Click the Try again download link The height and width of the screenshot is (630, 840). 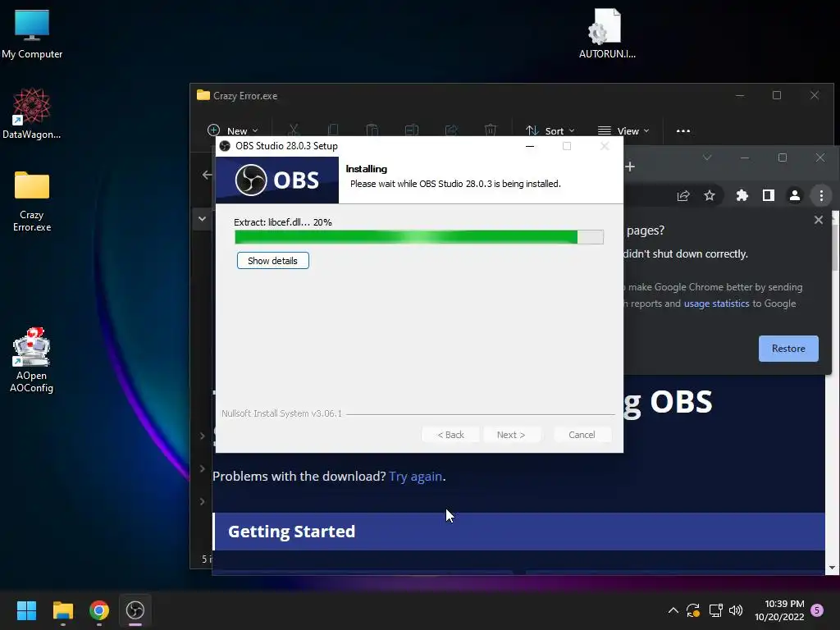416,477
